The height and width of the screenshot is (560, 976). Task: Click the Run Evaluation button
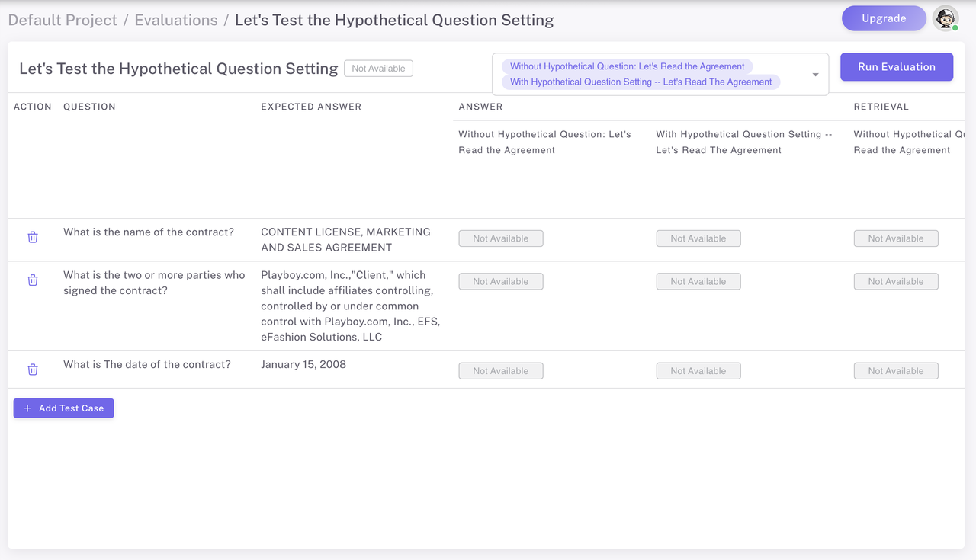click(x=897, y=67)
